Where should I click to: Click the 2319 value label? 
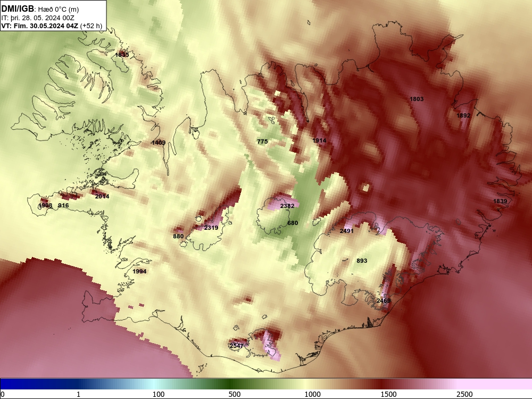coord(211,228)
